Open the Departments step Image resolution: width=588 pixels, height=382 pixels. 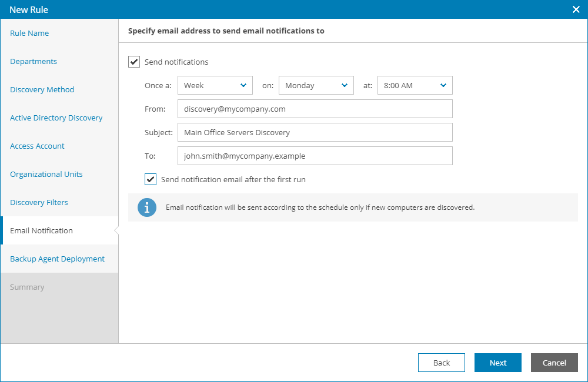click(34, 62)
